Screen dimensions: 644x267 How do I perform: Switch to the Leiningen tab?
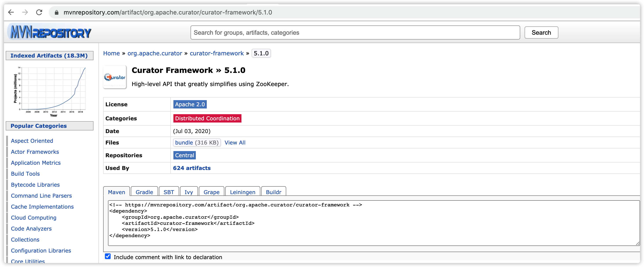click(x=243, y=192)
